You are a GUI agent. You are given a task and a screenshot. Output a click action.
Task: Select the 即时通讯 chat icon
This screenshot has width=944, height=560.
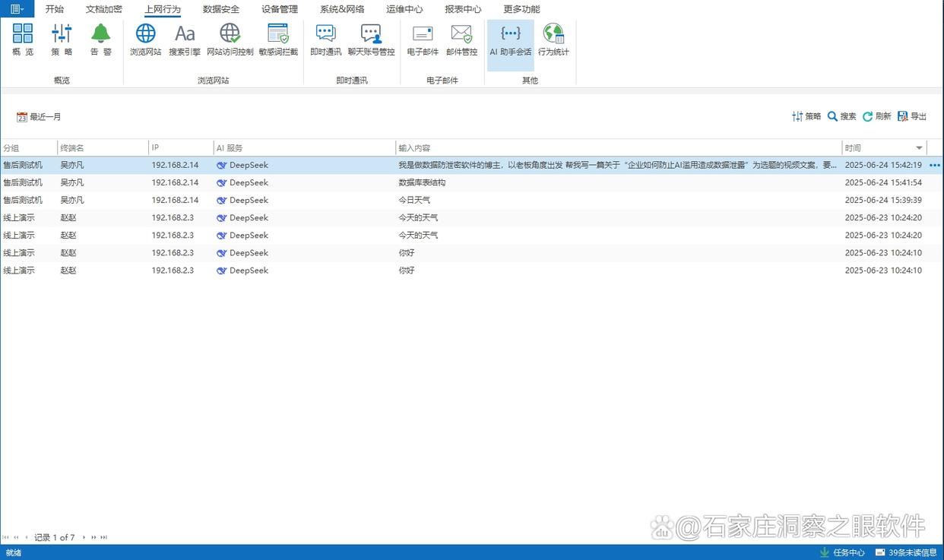pyautogui.click(x=325, y=40)
